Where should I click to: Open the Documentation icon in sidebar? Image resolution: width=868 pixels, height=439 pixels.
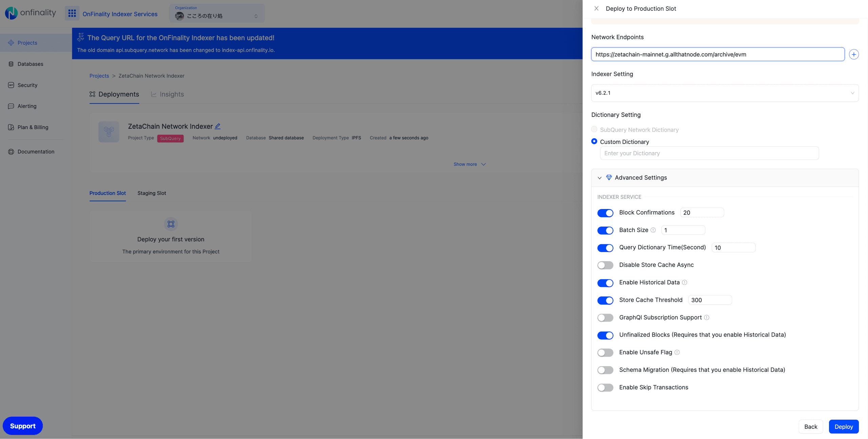click(x=11, y=151)
